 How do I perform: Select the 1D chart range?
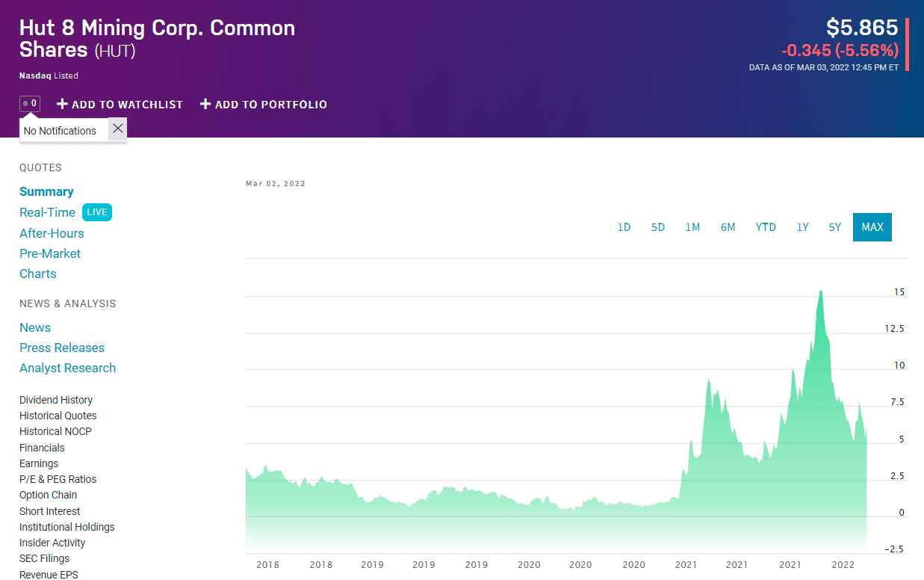624,227
